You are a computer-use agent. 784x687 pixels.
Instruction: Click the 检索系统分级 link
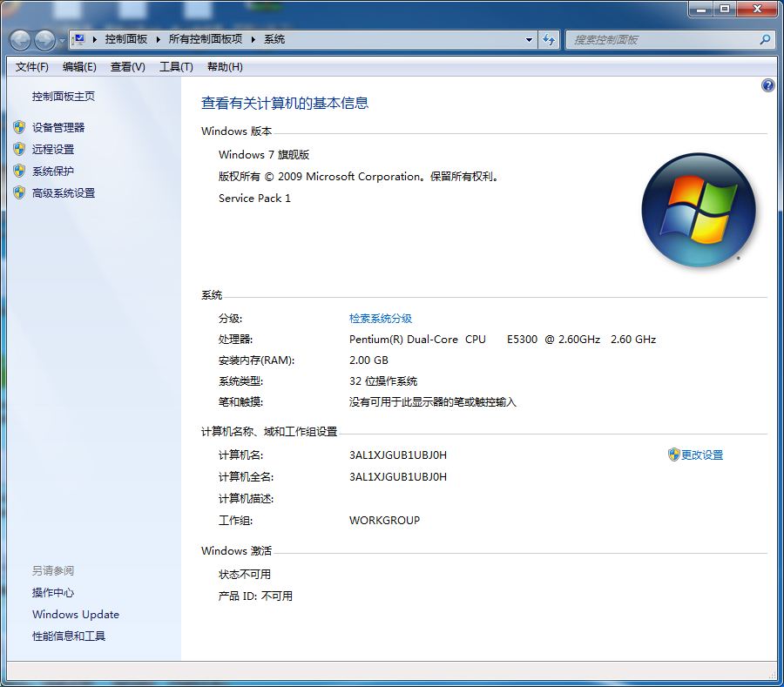tap(381, 319)
